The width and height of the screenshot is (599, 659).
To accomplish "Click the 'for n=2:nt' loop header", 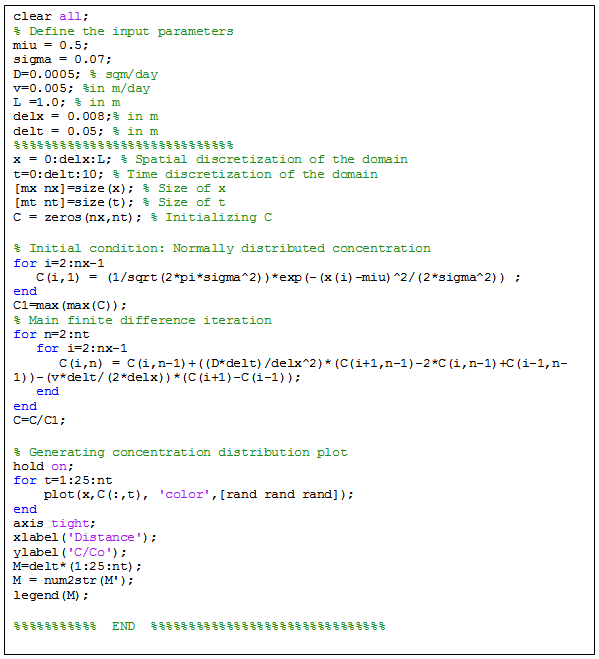I will click(51, 335).
